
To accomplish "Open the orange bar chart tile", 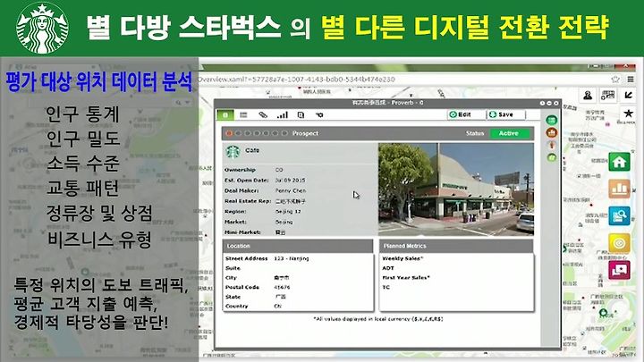I will pos(619,189).
